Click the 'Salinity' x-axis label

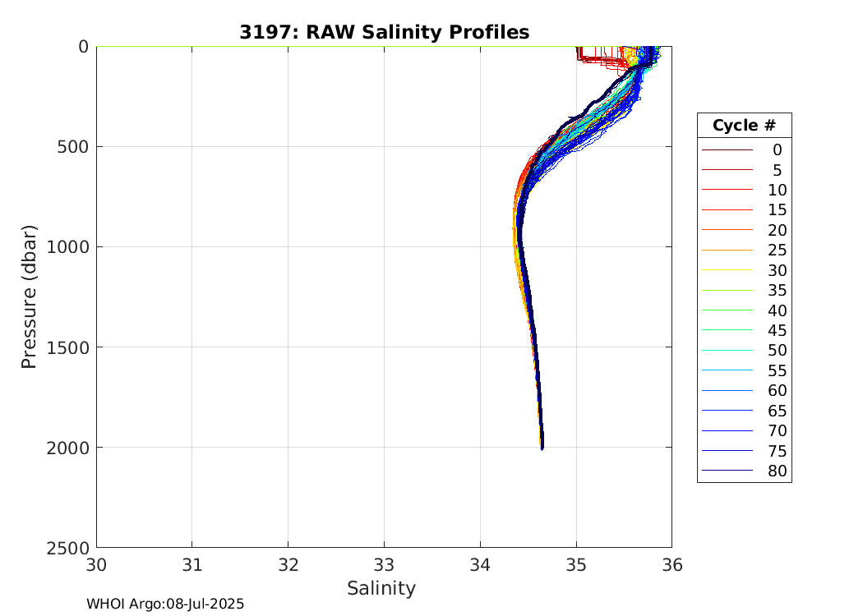coord(381,588)
